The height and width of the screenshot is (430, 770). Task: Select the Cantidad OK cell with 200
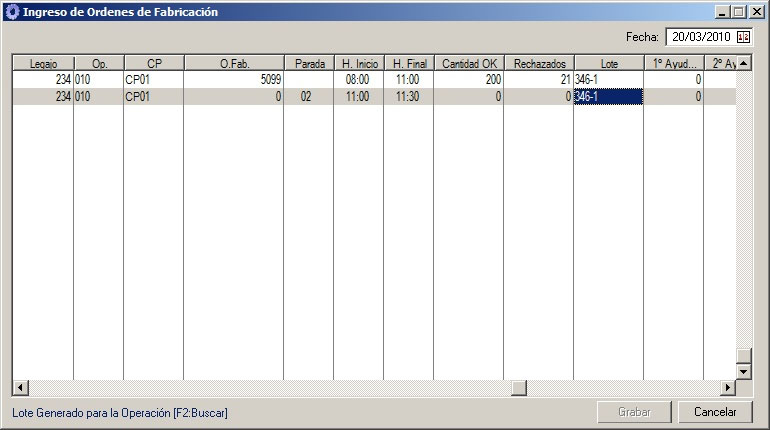pyautogui.click(x=468, y=79)
